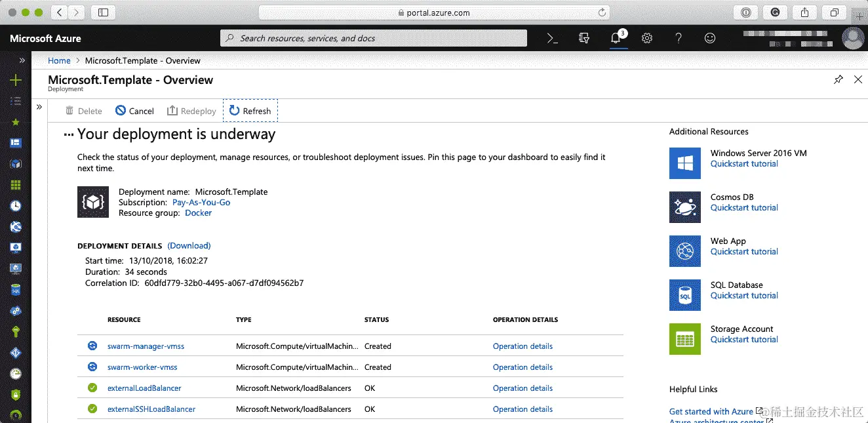Open the account avatar menu

pyautogui.click(x=853, y=38)
